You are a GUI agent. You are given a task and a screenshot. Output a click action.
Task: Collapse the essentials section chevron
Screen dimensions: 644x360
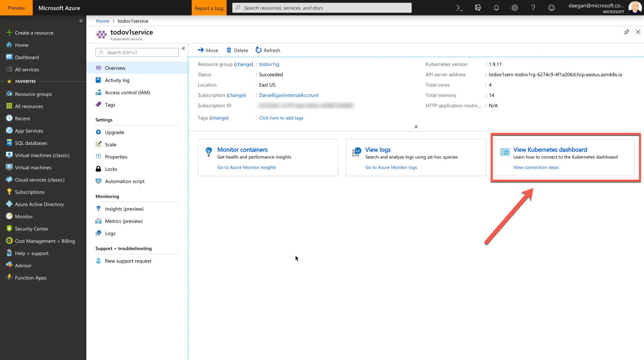[416, 127]
